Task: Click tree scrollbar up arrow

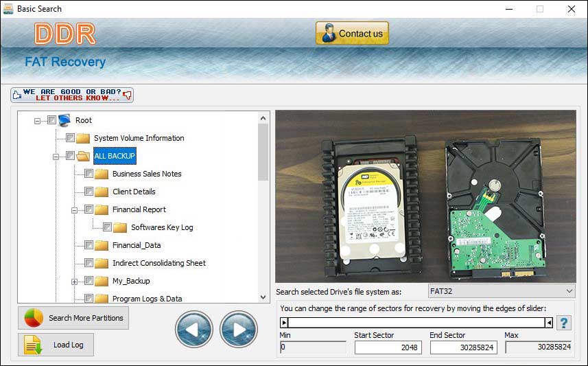Action: click(263, 118)
